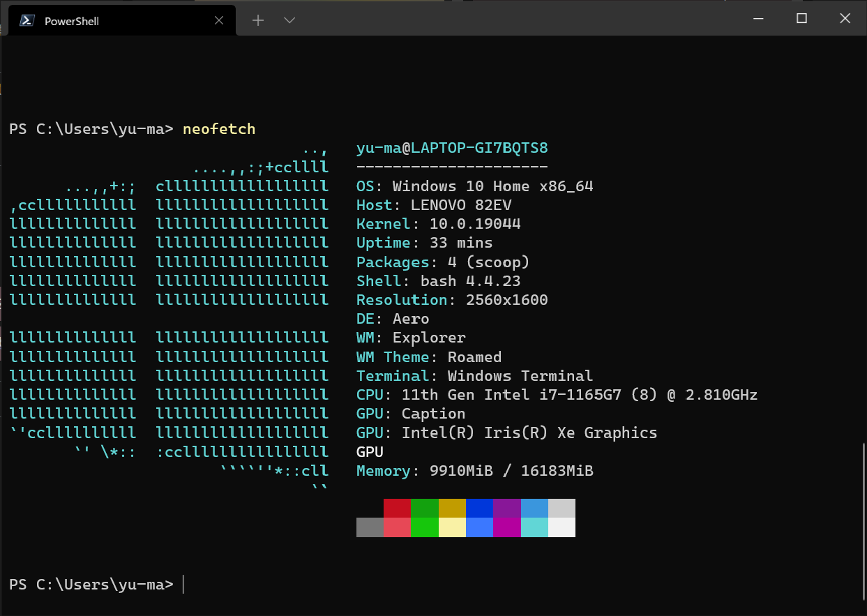Click the magenta swatch in bottom row
The width and height of the screenshot is (867, 616).
click(x=507, y=527)
